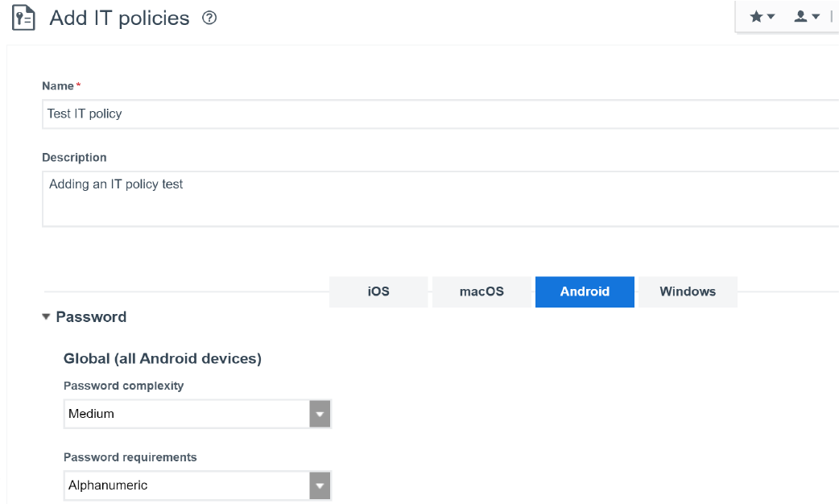The height and width of the screenshot is (504, 839).
Task: Switch to the macOS tab
Action: (x=481, y=291)
